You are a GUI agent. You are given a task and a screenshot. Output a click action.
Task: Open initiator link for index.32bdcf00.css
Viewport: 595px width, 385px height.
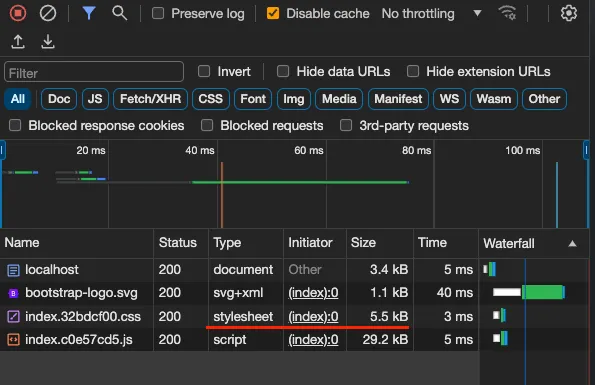click(x=313, y=316)
